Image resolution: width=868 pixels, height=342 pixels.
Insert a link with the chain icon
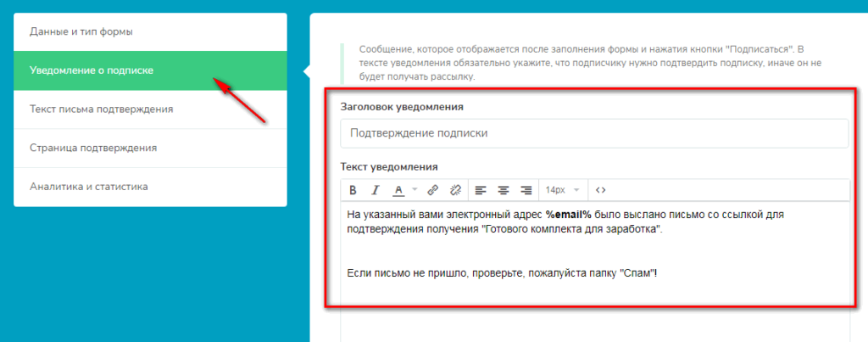[433, 190]
